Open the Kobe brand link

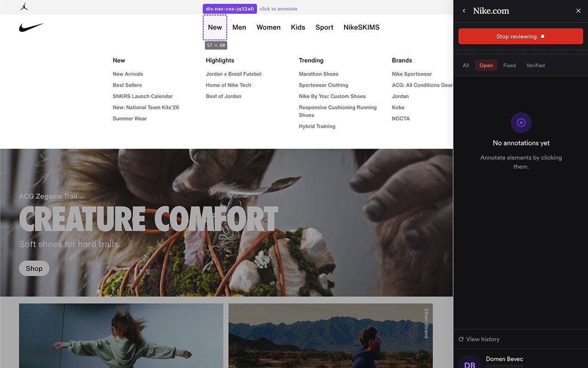click(398, 107)
